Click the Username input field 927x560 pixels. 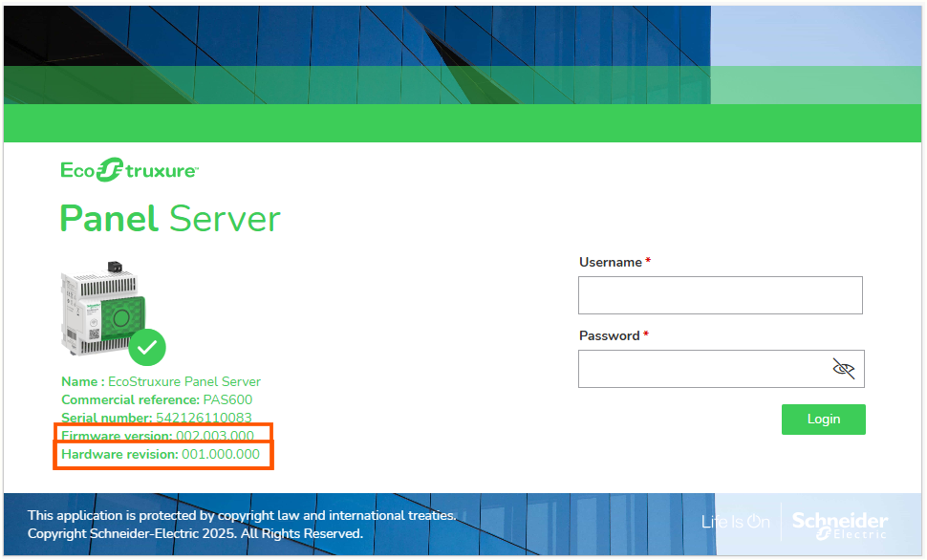[720, 295]
